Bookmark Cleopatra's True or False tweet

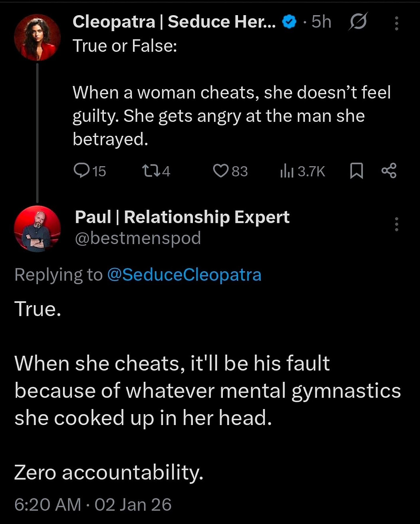[x=356, y=171]
